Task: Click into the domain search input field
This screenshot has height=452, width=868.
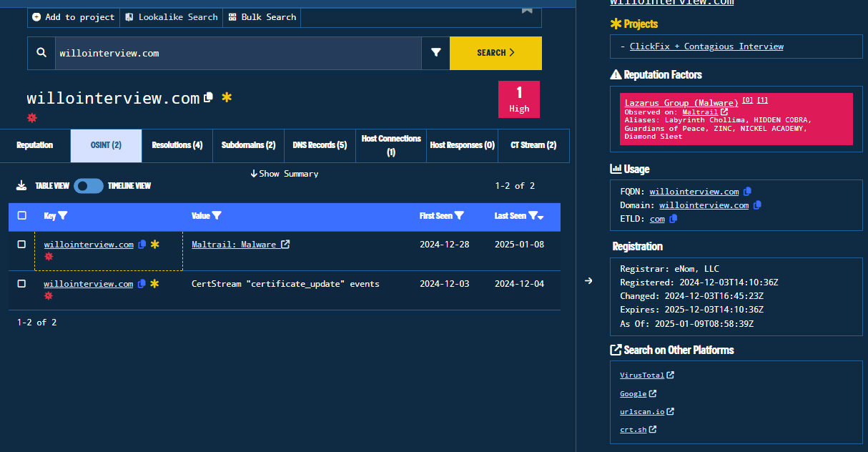Action: pyautogui.click(x=238, y=53)
